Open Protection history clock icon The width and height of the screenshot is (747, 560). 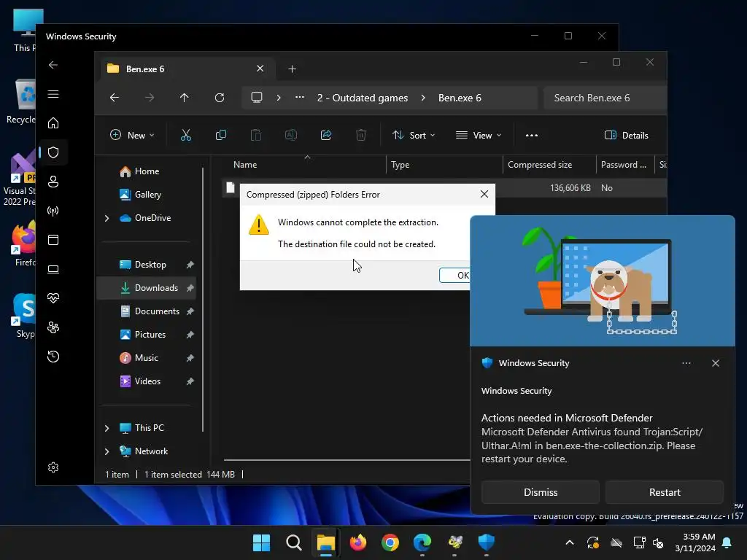(x=53, y=357)
